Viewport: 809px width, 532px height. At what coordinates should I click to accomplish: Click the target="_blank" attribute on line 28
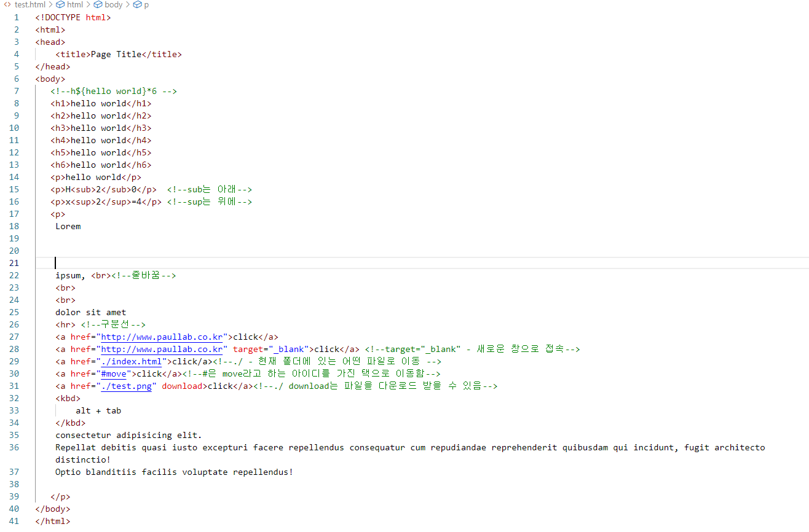point(271,349)
